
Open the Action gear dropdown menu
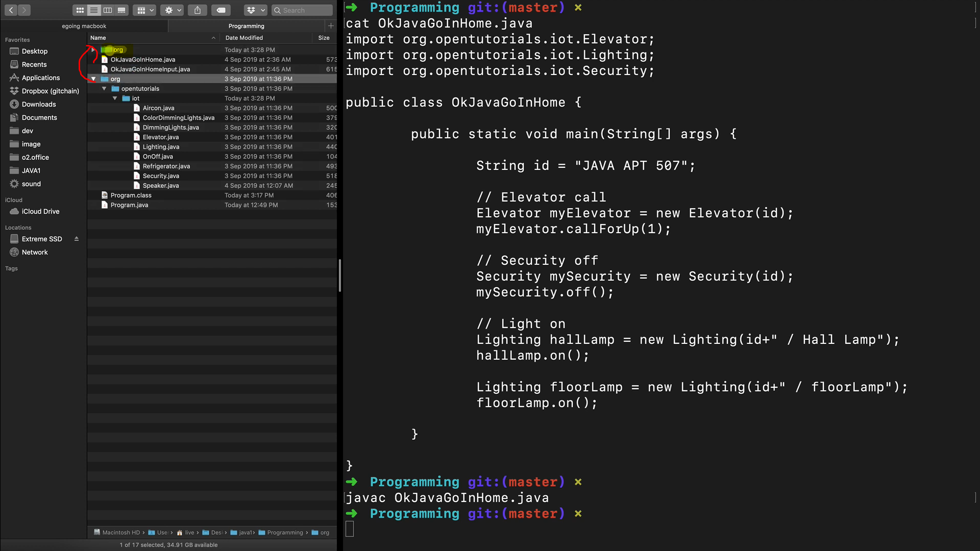[x=173, y=10]
